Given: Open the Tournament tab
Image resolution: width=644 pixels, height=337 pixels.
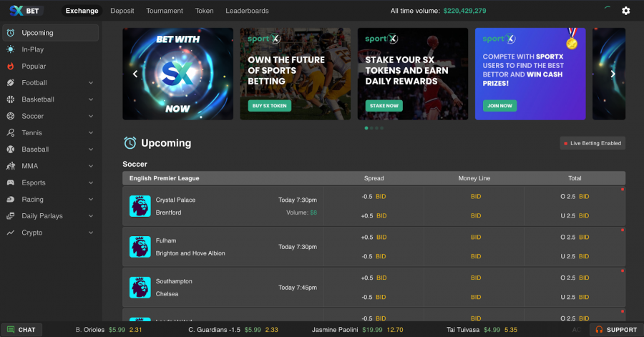Looking at the screenshot, I should 165,11.
